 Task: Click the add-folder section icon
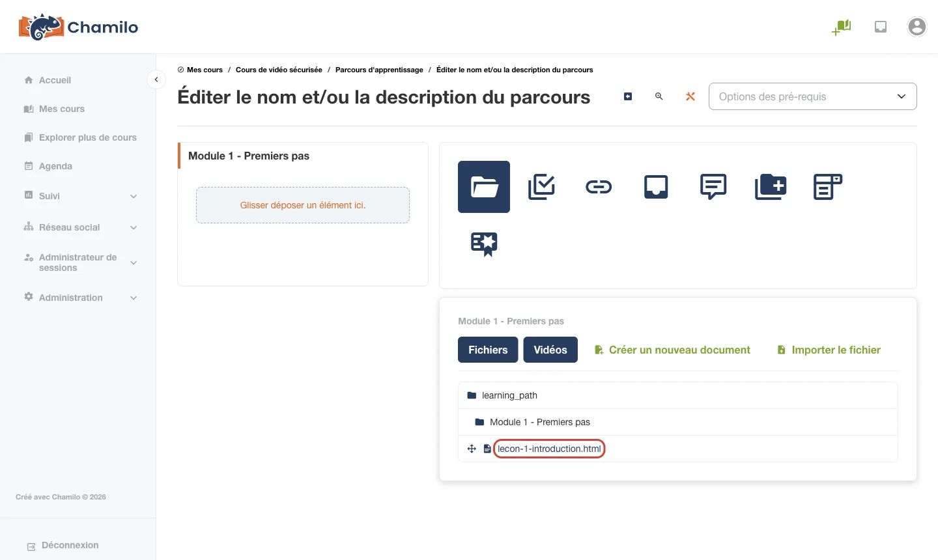[771, 187]
